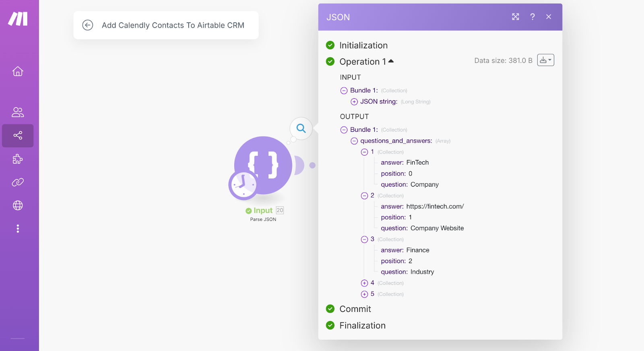Click the scenario title Add Calendly Contacts
This screenshot has height=351, width=644.
(x=173, y=25)
